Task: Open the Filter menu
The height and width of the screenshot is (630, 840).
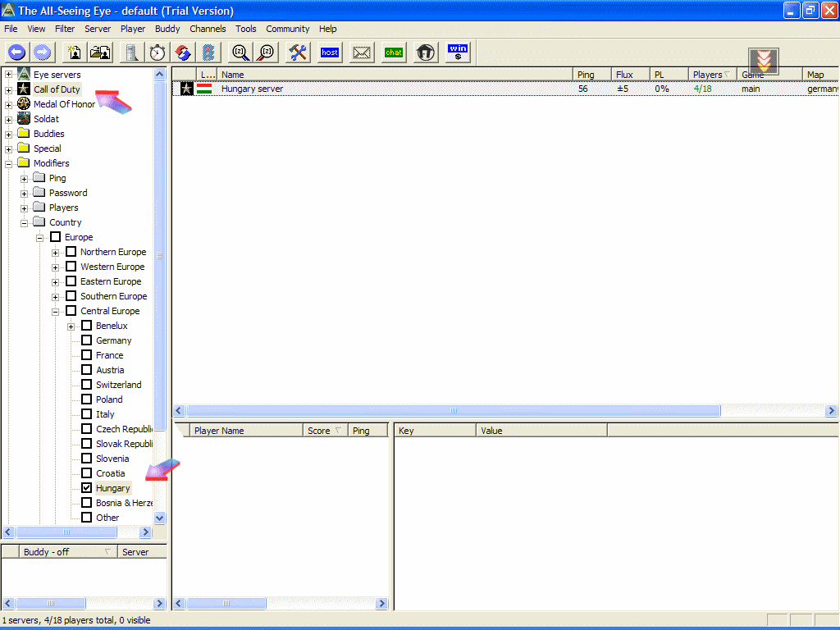Action: tap(65, 29)
